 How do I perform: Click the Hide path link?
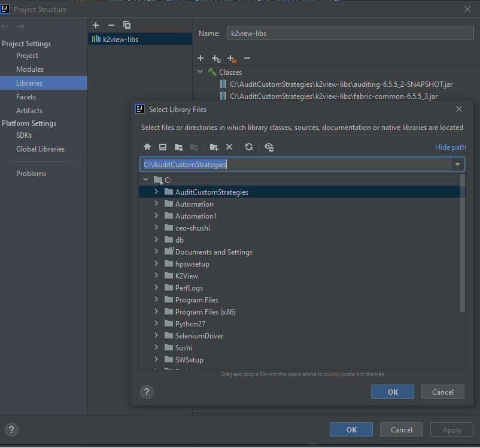[450, 147]
